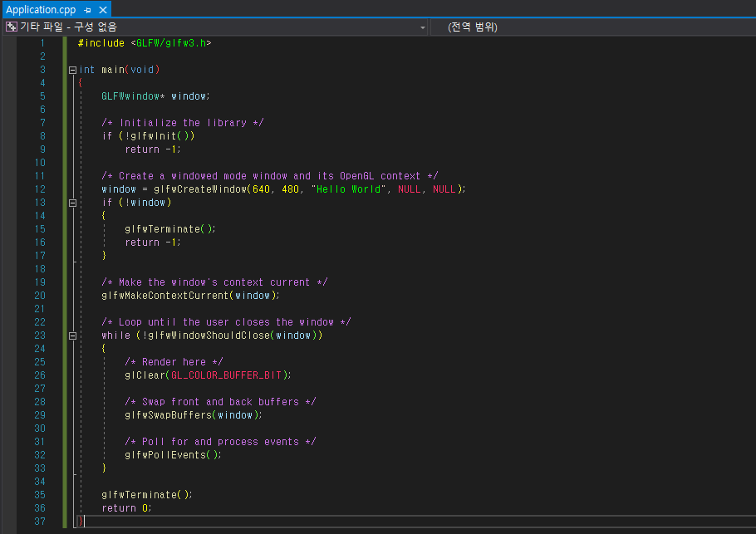Click the project file icon beside 기타 파일
This screenshot has height=534, width=756.
pyautogui.click(x=11, y=27)
